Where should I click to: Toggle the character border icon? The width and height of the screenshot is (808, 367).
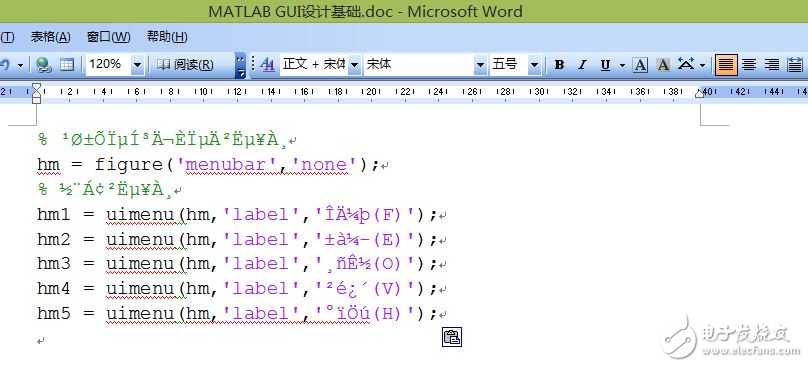640,65
